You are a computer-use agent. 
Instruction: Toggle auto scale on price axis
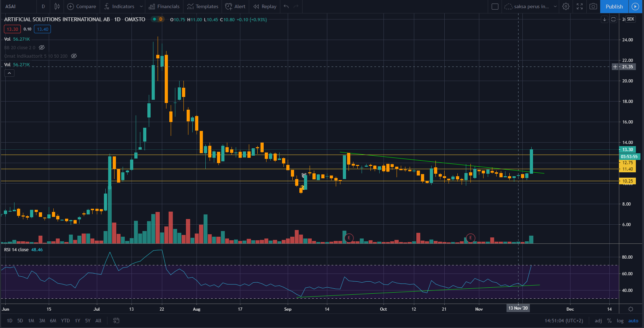point(633,321)
